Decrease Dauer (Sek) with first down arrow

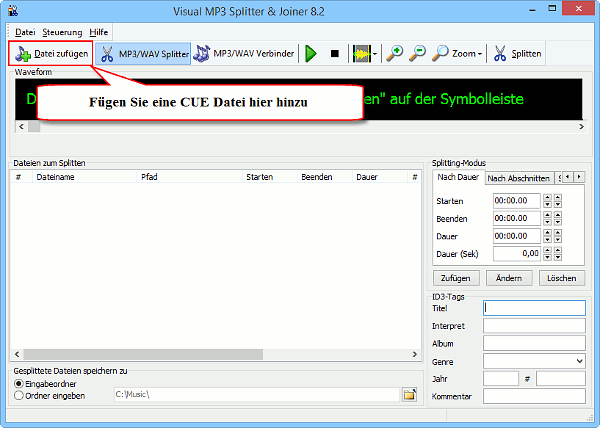548,257
